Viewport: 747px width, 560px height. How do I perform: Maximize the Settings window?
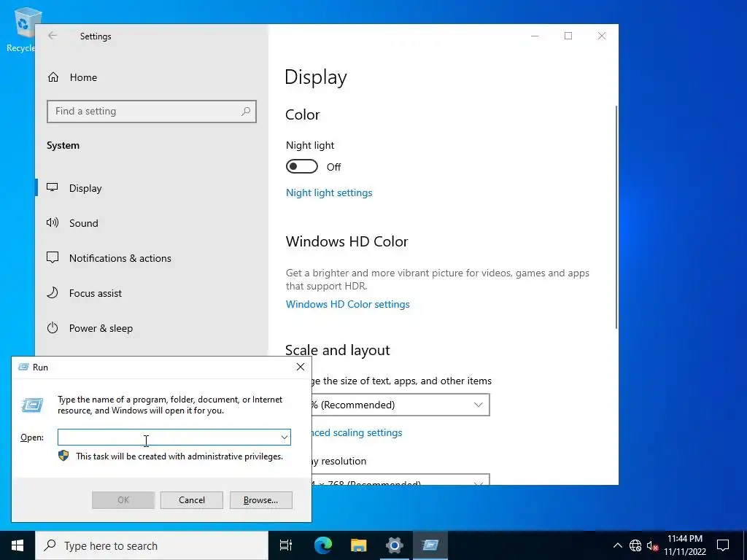pos(568,36)
